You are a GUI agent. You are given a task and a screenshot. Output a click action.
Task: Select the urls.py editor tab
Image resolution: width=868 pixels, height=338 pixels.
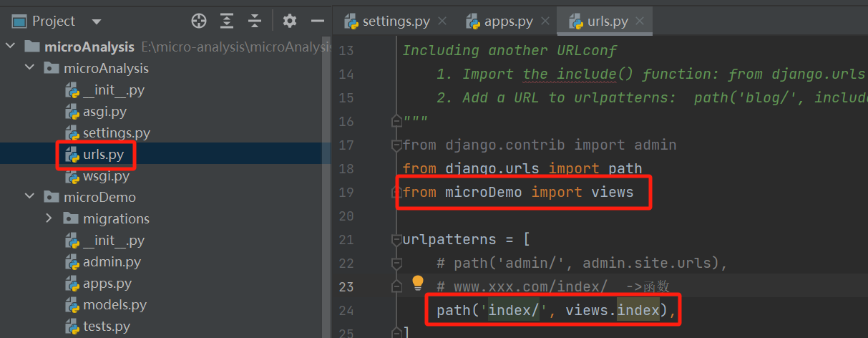[607, 21]
